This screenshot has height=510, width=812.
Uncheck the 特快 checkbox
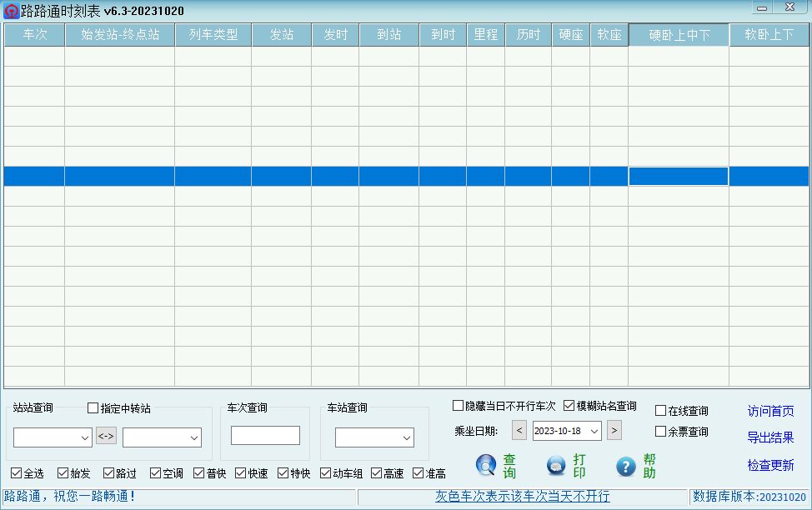(283, 472)
